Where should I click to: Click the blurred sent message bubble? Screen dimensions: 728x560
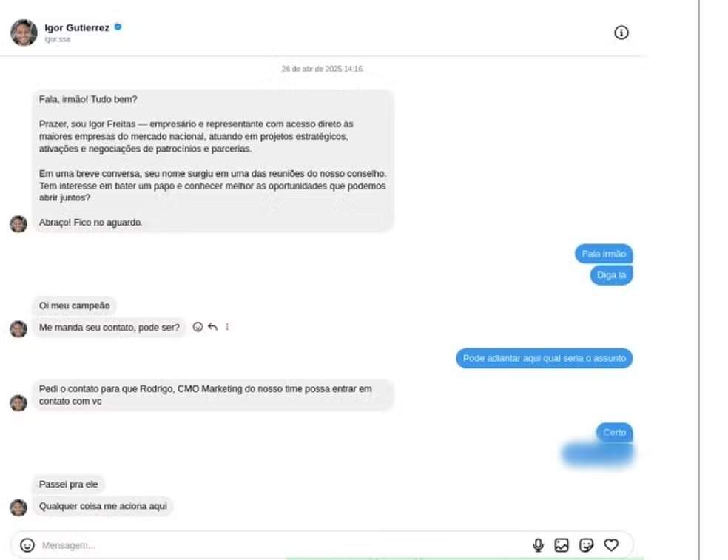(x=598, y=454)
